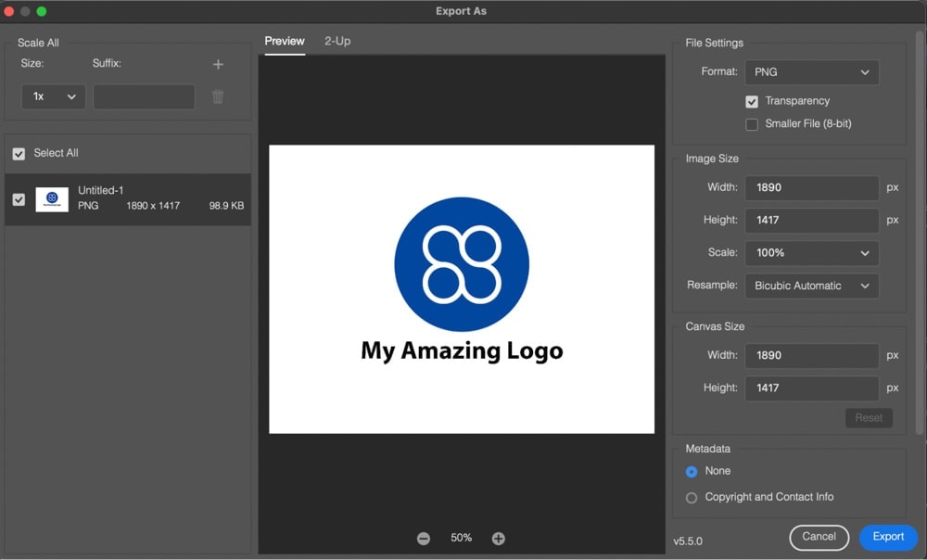The width and height of the screenshot is (927, 560).
Task: Select the None metadata radio button
Action: pos(692,471)
